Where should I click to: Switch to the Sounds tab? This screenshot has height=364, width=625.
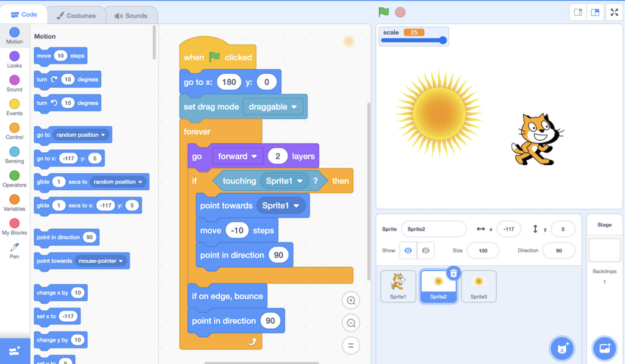(x=131, y=15)
